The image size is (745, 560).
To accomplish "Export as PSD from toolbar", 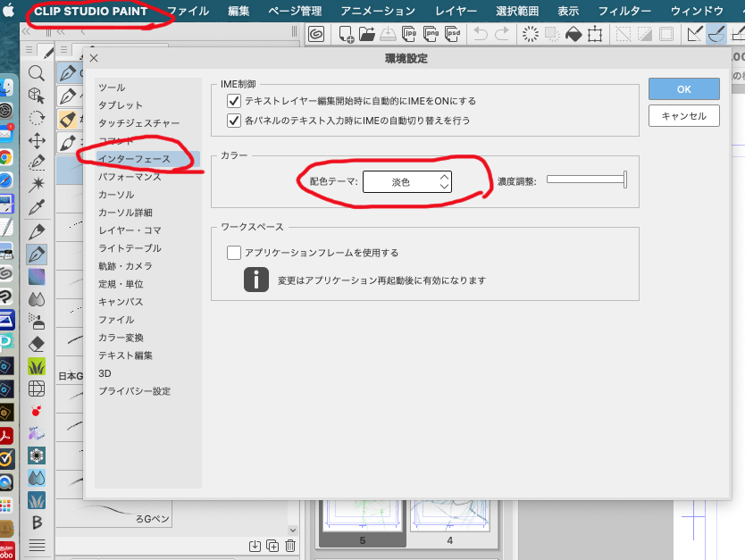I will [x=453, y=34].
